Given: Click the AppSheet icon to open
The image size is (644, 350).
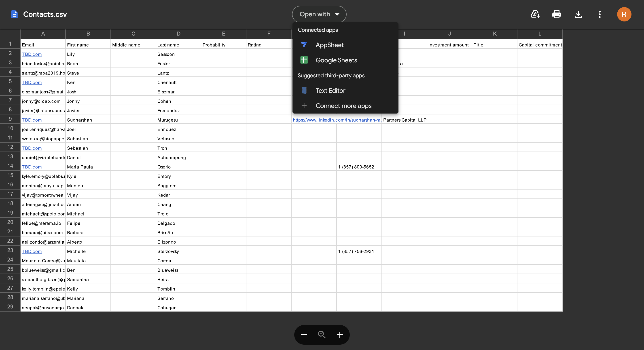Looking at the screenshot, I should [304, 45].
